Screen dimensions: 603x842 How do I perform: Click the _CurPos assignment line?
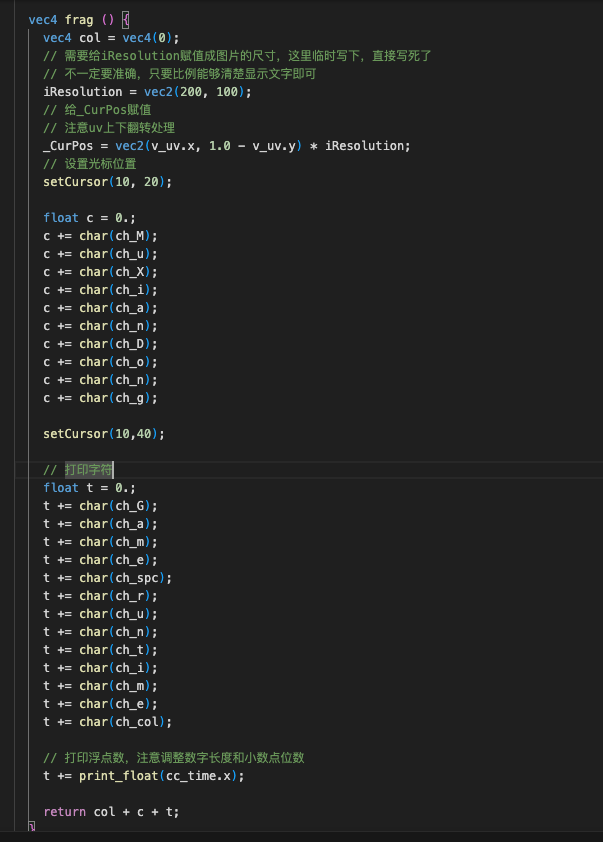point(226,145)
